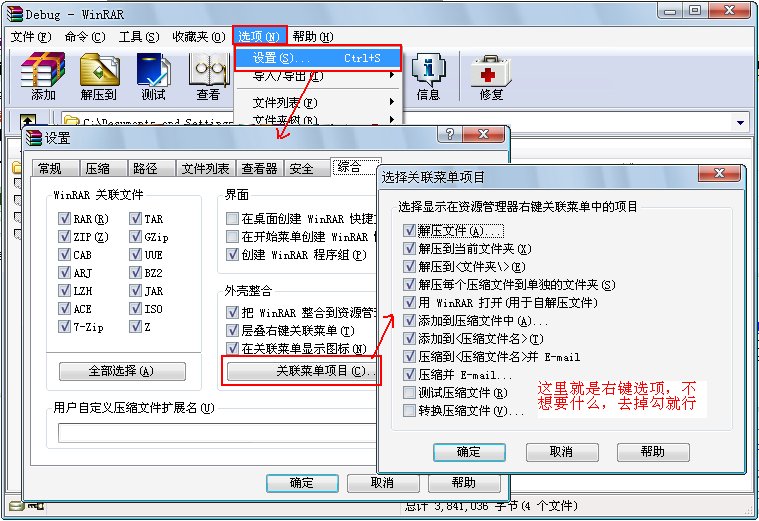Switch to the 文件列表 tab in settings
The height and width of the screenshot is (521, 759).
point(205,169)
